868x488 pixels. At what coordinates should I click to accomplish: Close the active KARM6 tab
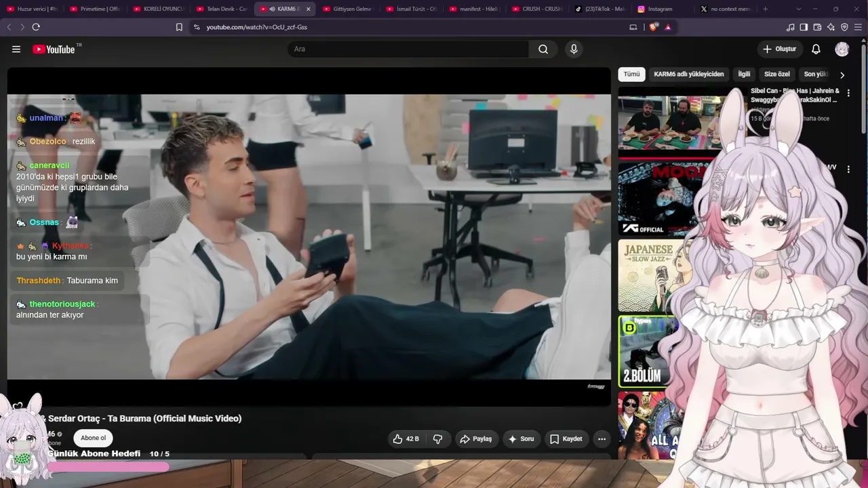point(309,9)
